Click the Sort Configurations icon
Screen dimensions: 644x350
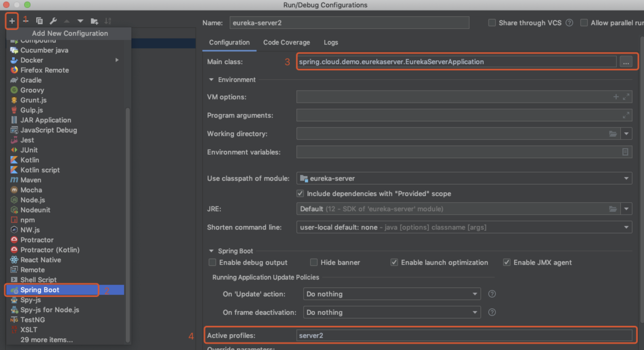[x=108, y=21]
